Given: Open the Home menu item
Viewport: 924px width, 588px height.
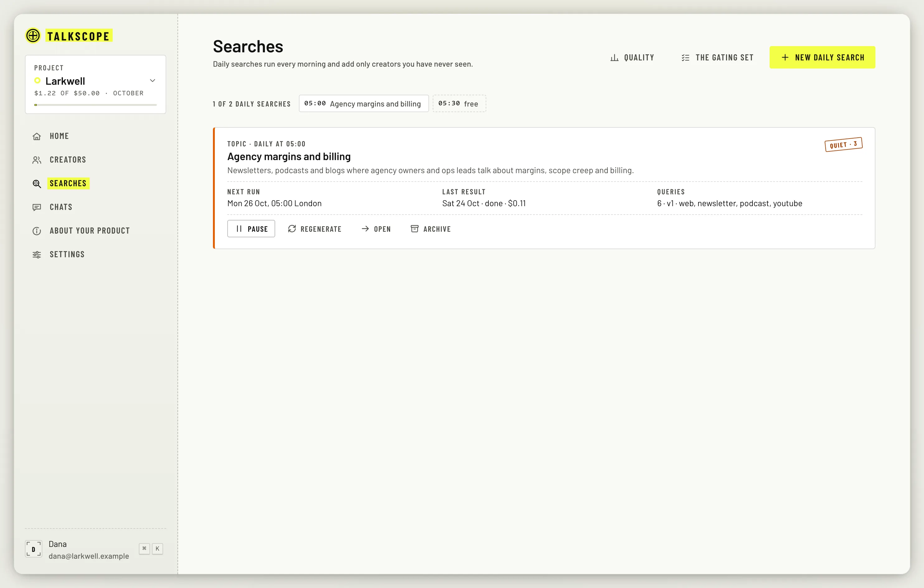Looking at the screenshot, I should (x=96, y=136).
